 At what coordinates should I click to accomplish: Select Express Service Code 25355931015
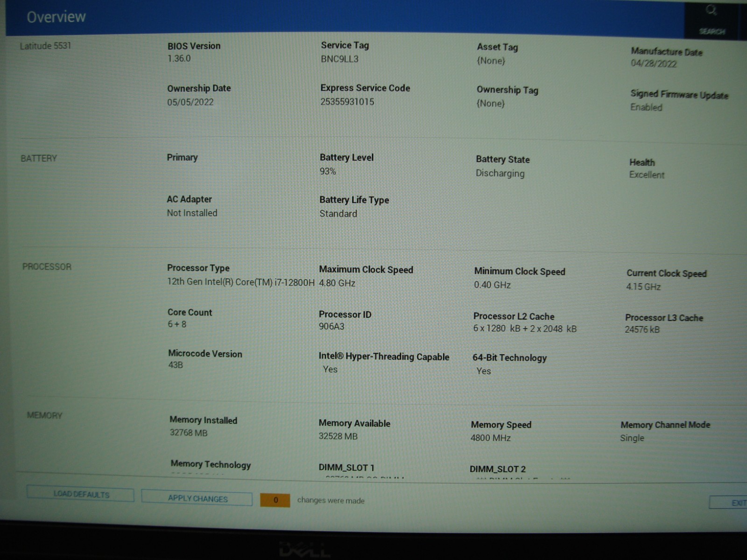[347, 102]
